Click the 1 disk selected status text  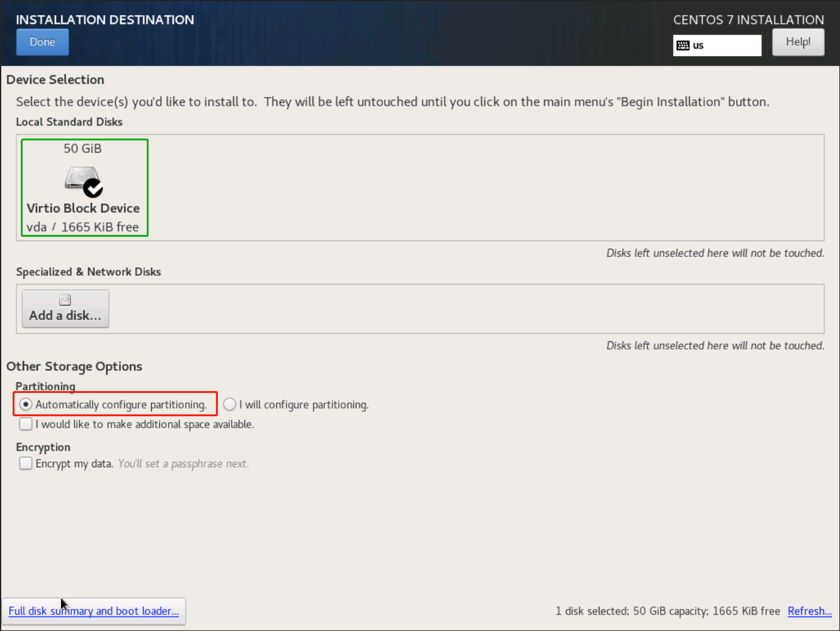(667, 611)
